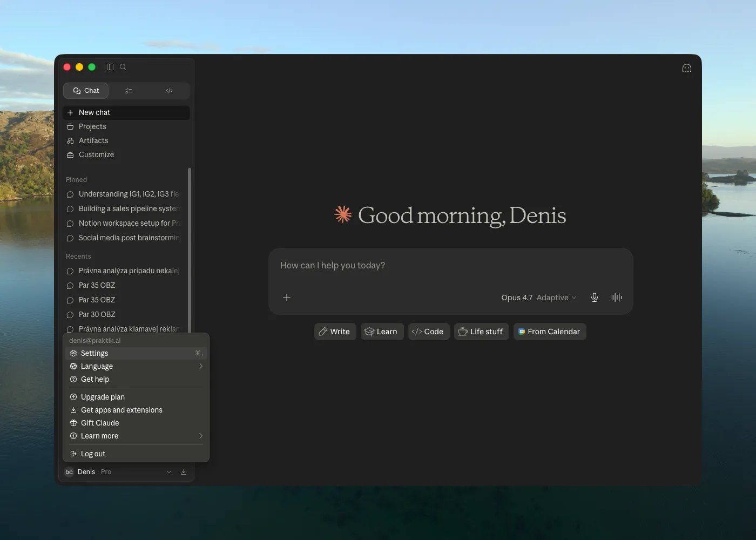Open recent chat Právna analýza prípadu
The width and height of the screenshot is (756, 540).
click(124, 271)
